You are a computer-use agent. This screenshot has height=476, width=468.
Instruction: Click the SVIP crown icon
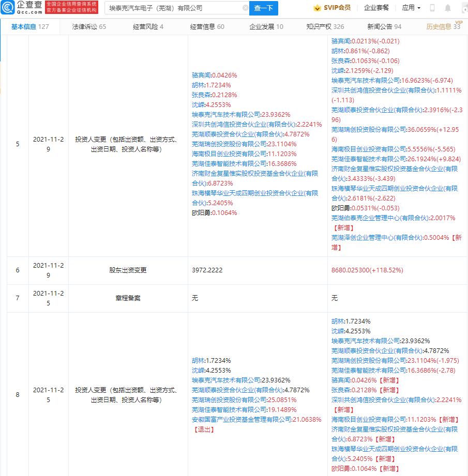pyautogui.click(x=317, y=8)
